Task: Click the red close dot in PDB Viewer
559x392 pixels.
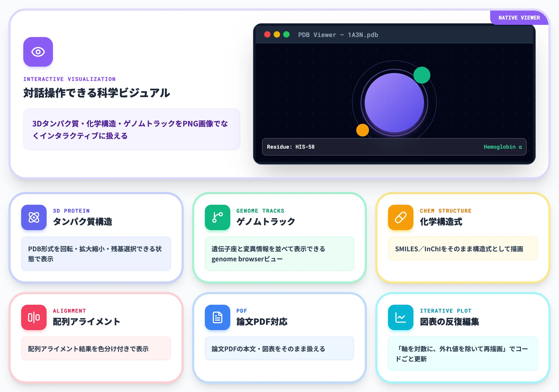Action: 267,35
